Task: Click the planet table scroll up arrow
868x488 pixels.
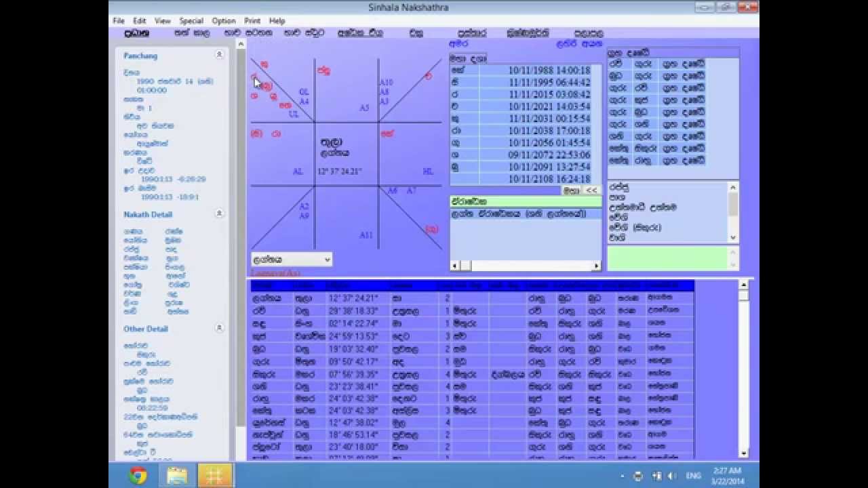Action: (743, 285)
